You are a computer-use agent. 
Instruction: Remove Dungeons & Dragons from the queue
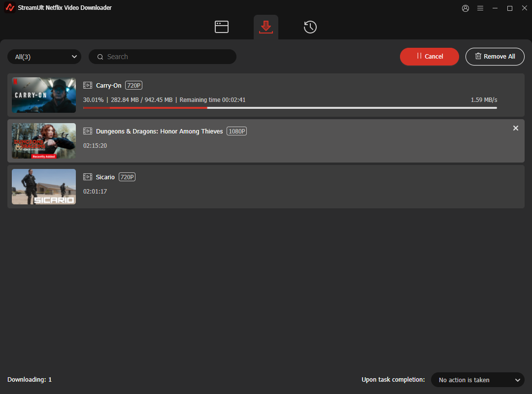pos(515,128)
